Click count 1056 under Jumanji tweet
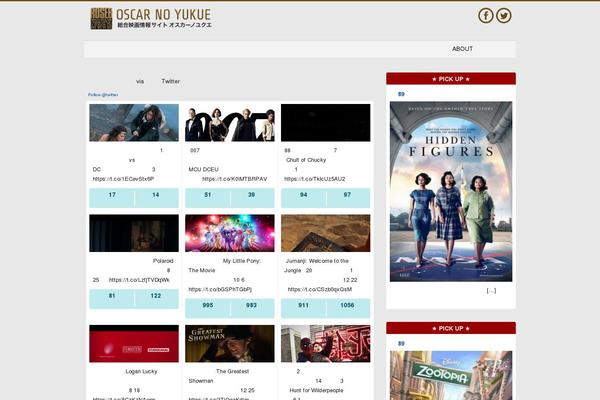The image size is (600, 400). coord(347,305)
